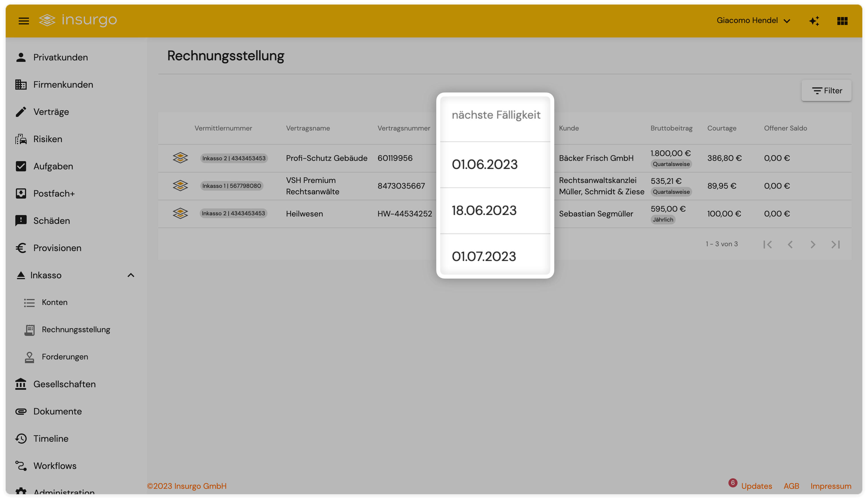Click the ©2023 Insurgo GmbH footer link
The image size is (868, 501).
[x=186, y=486]
